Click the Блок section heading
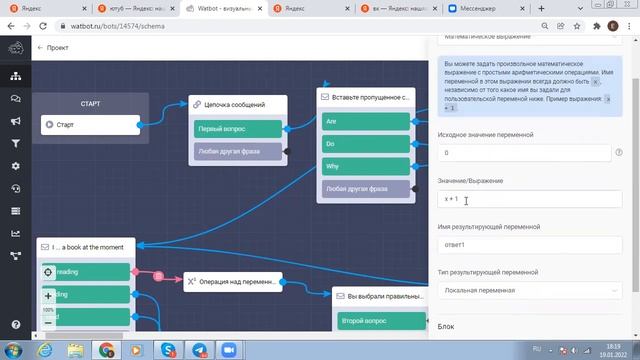The image size is (640, 360). [x=446, y=327]
